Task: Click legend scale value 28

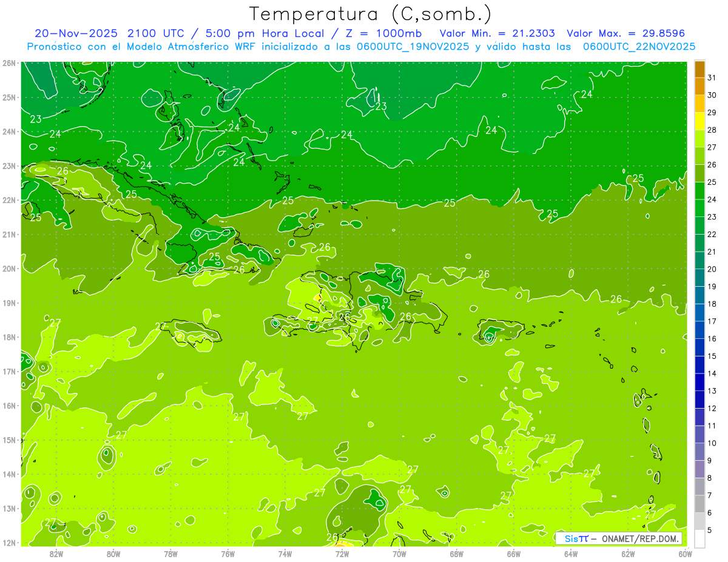Action: click(712, 130)
